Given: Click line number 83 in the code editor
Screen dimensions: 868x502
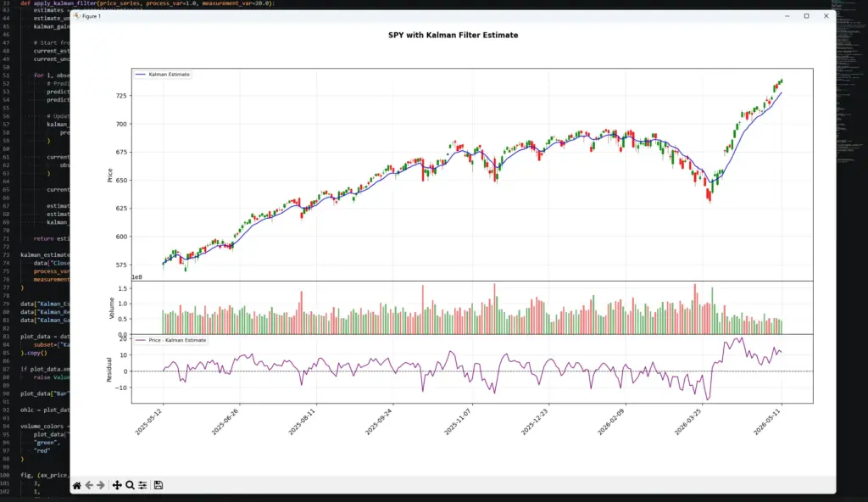Looking at the screenshot, I should click(x=6, y=337).
